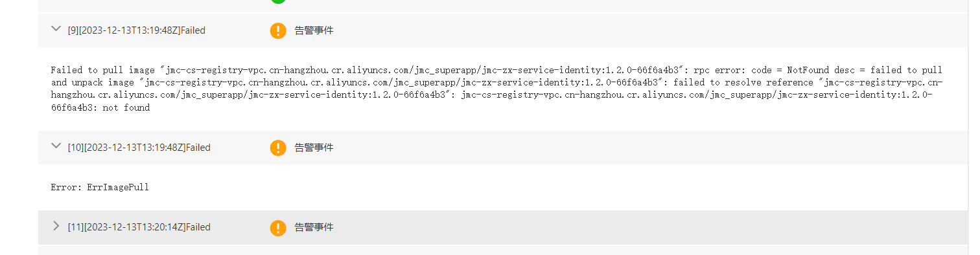Open the [11][2023-12-13T13:20:14Z]Failed entry title
The width and height of the screenshot is (980, 255).
pos(139,227)
